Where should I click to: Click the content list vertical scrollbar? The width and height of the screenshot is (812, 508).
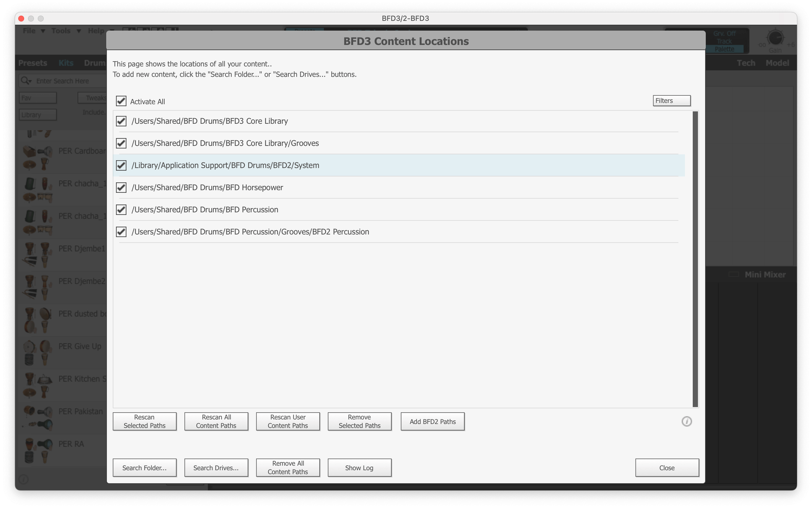(695, 259)
